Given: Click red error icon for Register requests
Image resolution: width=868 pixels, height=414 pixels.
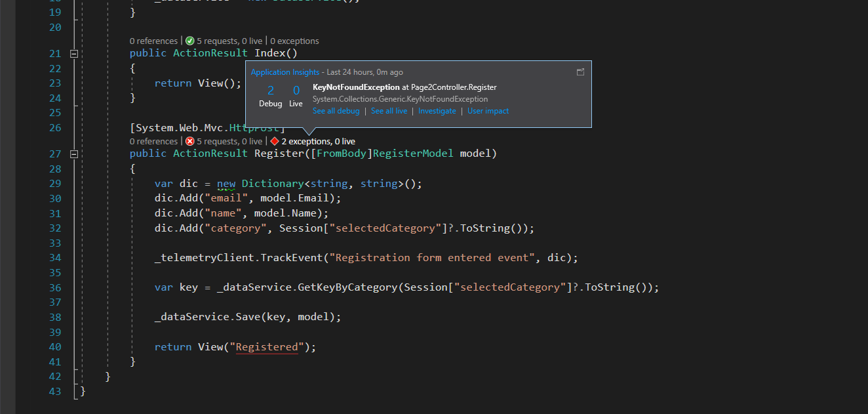Looking at the screenshot, I should pos(189,141).
